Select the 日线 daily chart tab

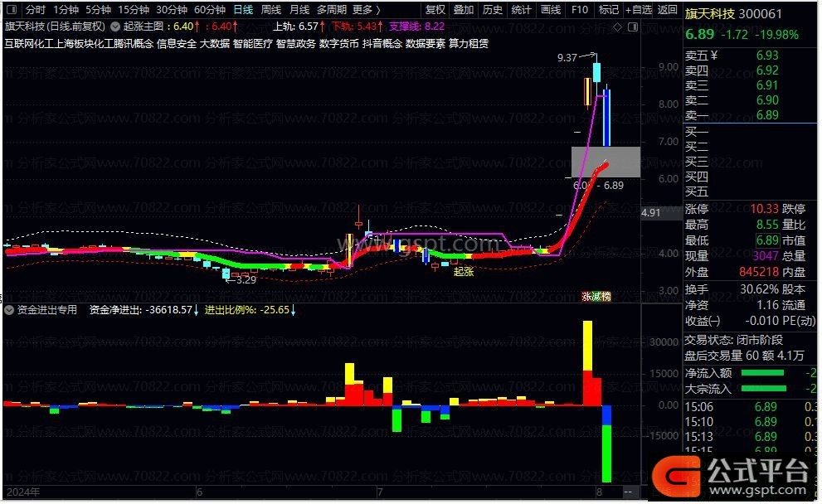pyautogui.click(x=243, y=9)
